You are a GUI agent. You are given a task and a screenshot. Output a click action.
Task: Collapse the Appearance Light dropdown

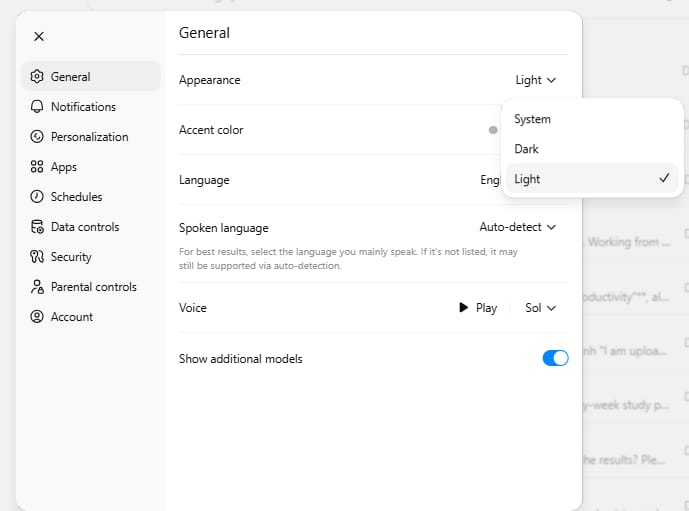pyautogui.click(x=536, y=80)
